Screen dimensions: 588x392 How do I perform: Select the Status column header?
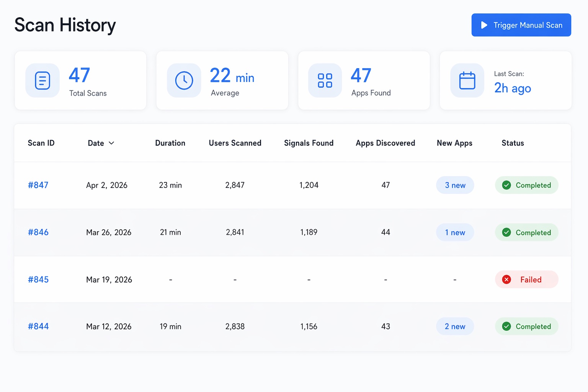pos(513,143)
